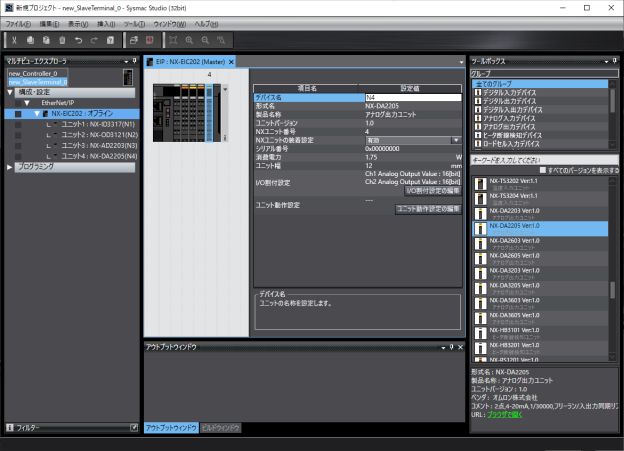Viewport: 624px width, 451px height.
Task: Click the digital input device group icon
Action: pos(478,92)
